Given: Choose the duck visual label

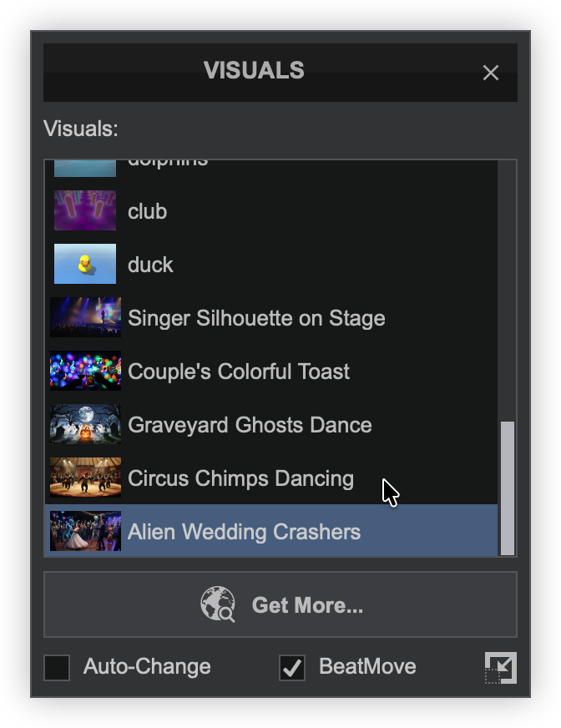Looking at the screenshot, I should (151, 265).
